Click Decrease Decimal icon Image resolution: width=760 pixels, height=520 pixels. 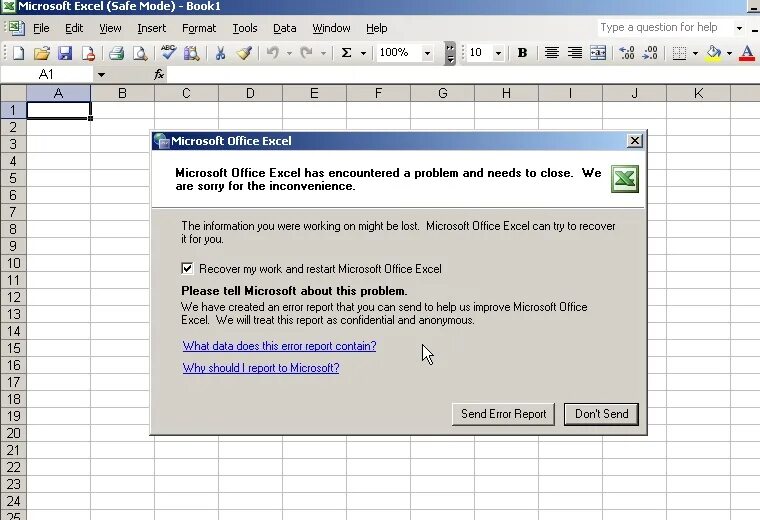(650, 52)
